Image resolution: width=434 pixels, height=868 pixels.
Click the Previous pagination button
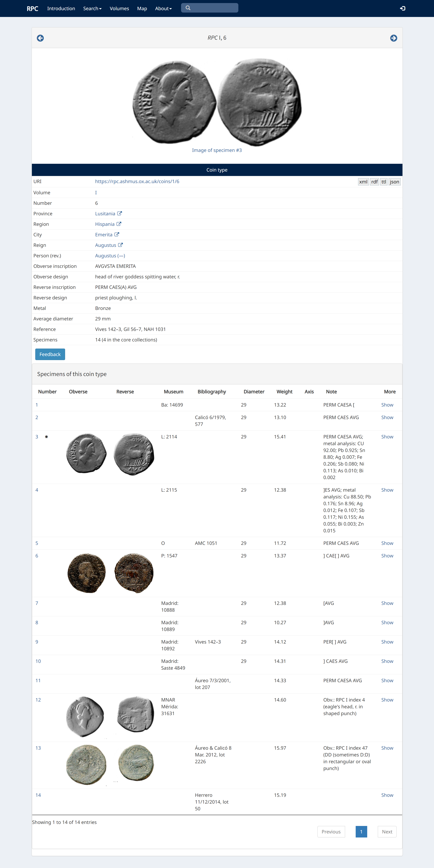pos(331,832)
